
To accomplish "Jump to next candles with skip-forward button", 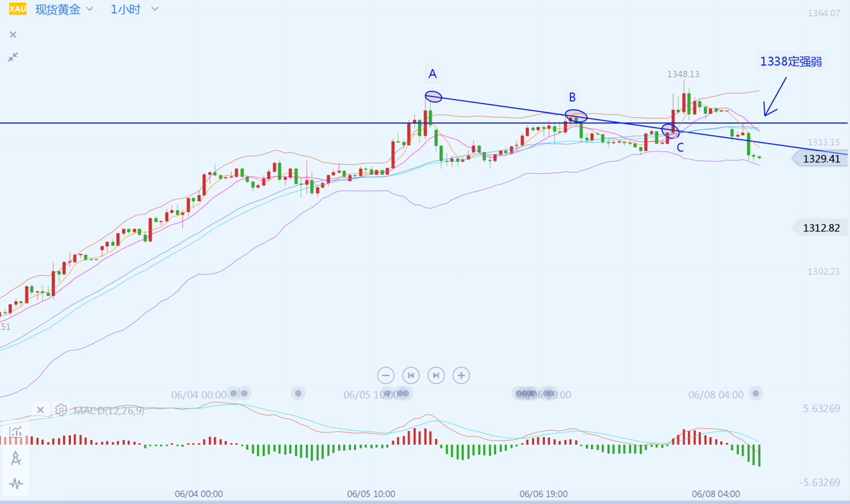I will (x=436, y=375).
